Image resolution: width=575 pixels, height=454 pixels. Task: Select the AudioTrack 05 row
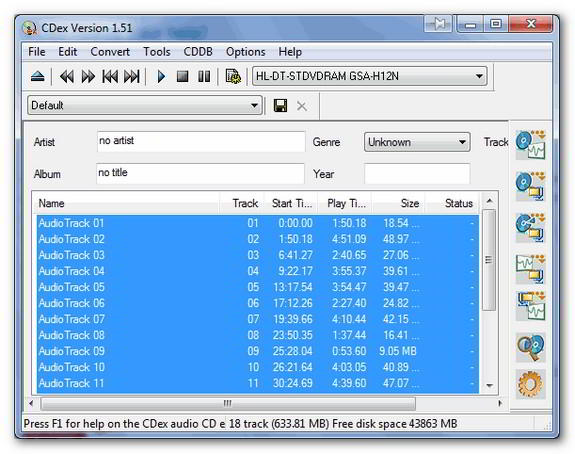257,288
